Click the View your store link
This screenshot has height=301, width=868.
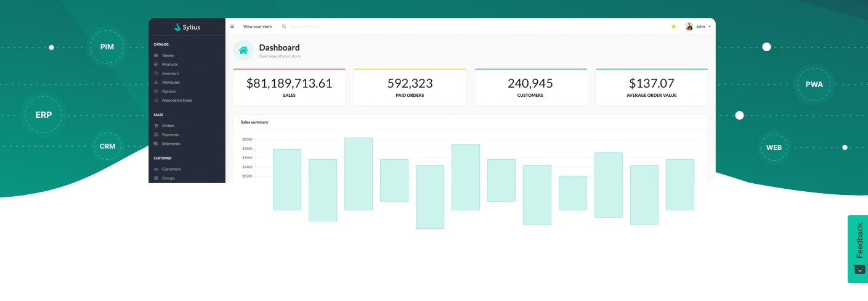[x=258, y=27]
